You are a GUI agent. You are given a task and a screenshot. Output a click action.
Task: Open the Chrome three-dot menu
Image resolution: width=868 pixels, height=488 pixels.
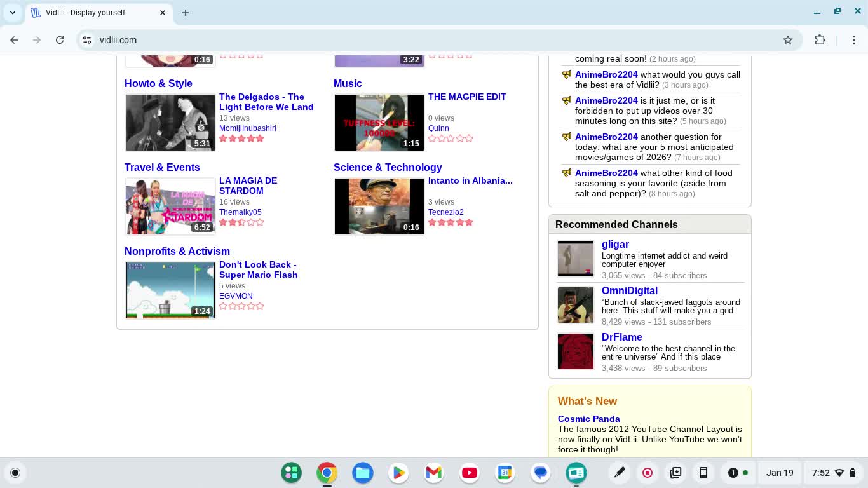[854, 40]
